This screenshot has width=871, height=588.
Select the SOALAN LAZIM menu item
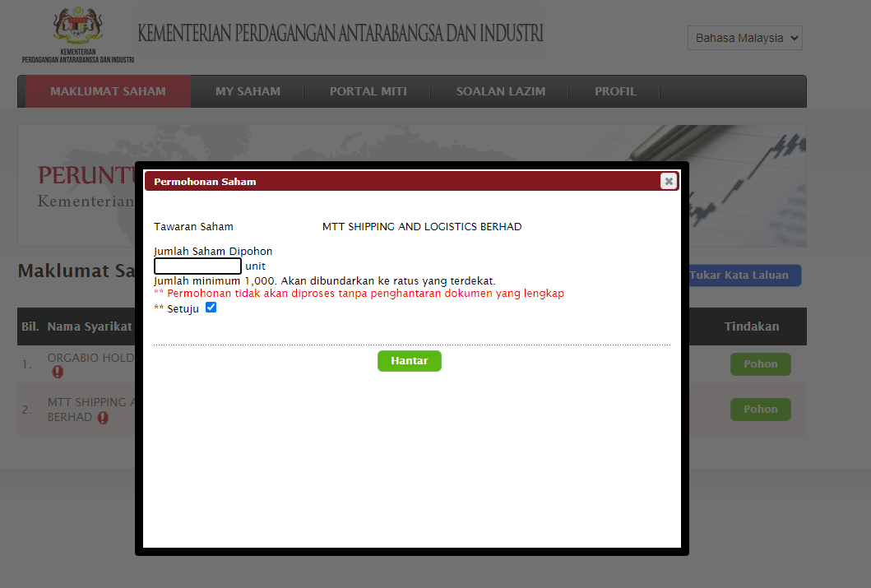click(x=500, y=91)
